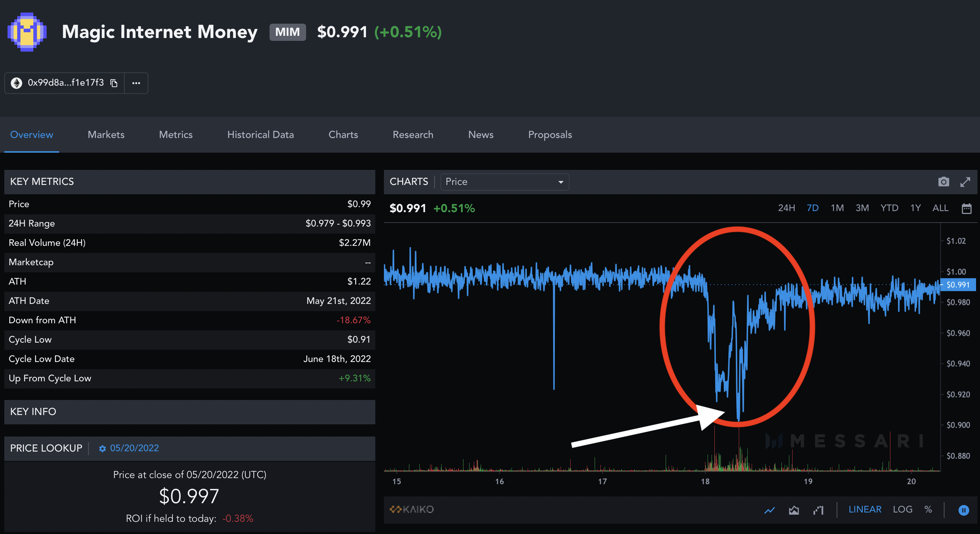Click the Magic Internet Money pixel logo
The width and height of the screenshot is (980, 534).
coord(27,32)
